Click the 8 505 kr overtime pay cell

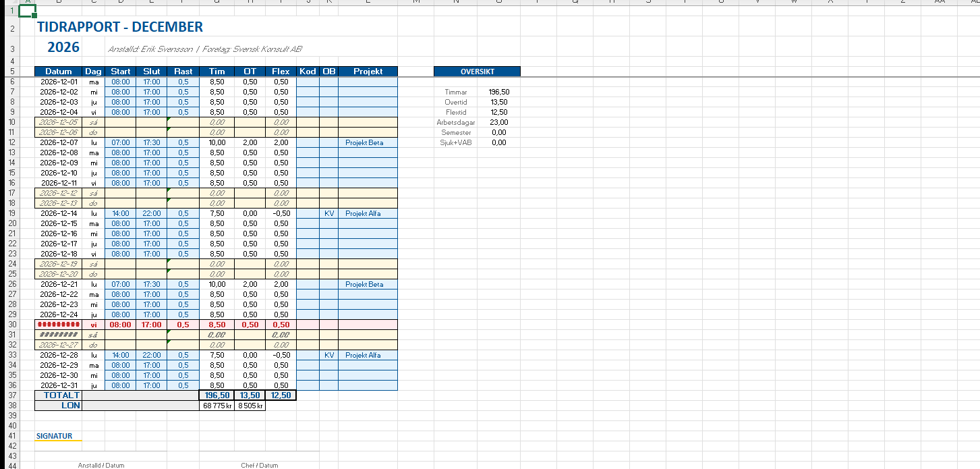250,406
